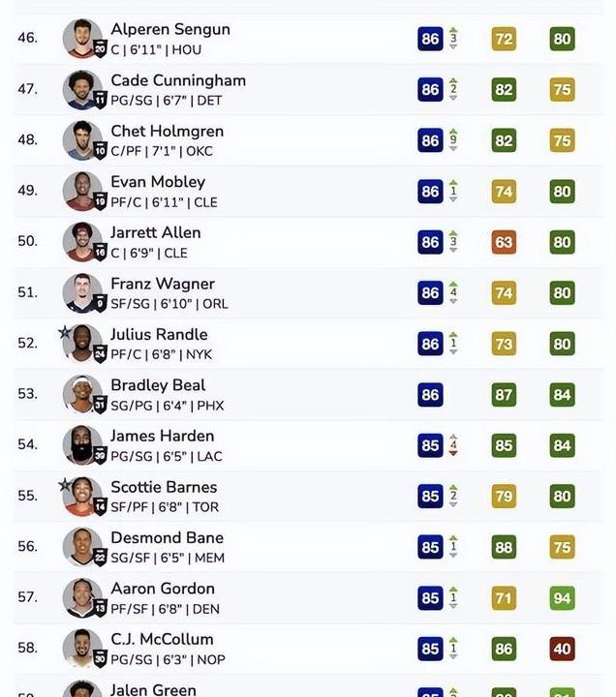Click James Harden's red down-arrow rating change
This screenshot has width=616, height=697.
pos(453,445)
